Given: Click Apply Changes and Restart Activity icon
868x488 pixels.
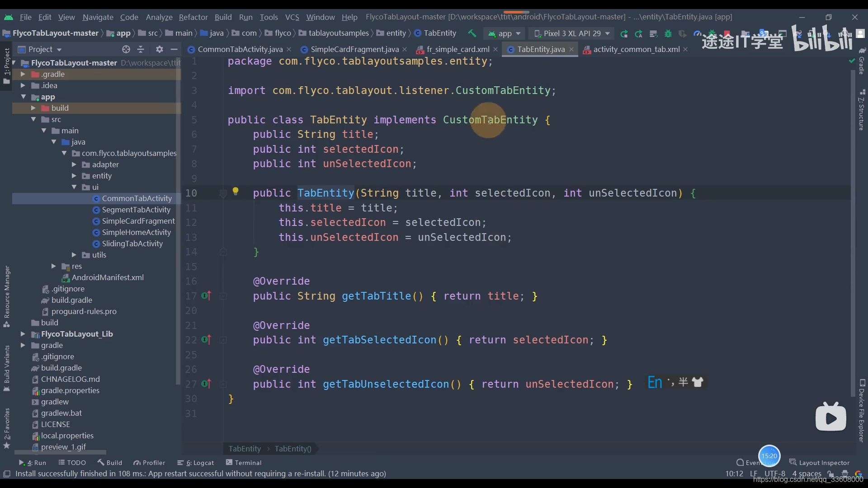Looking at the screenshot, I should coord(639,33).
